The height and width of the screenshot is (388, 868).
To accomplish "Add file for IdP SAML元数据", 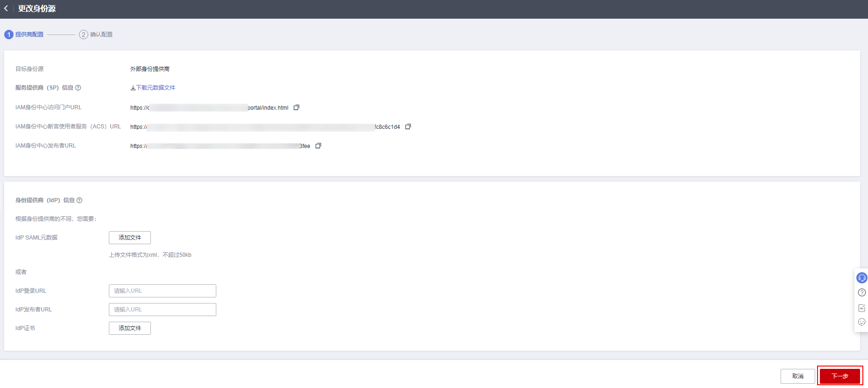I will [x=130, y=238].
